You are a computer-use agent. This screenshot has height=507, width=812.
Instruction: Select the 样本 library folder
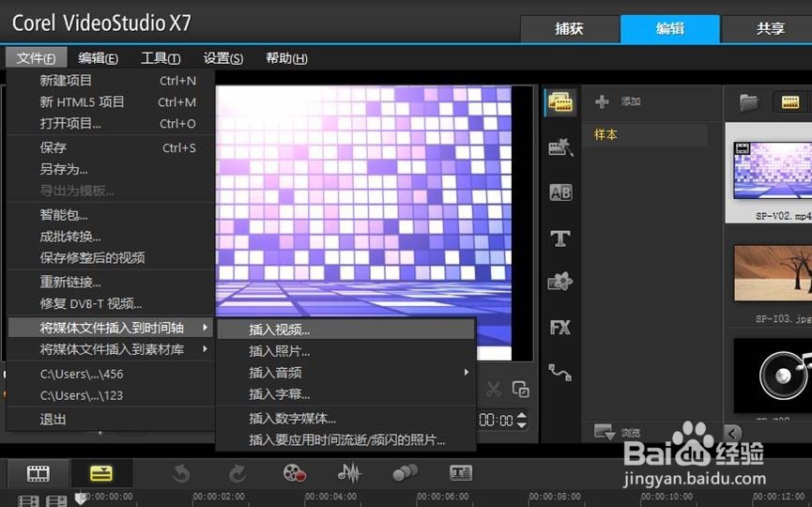645,134
